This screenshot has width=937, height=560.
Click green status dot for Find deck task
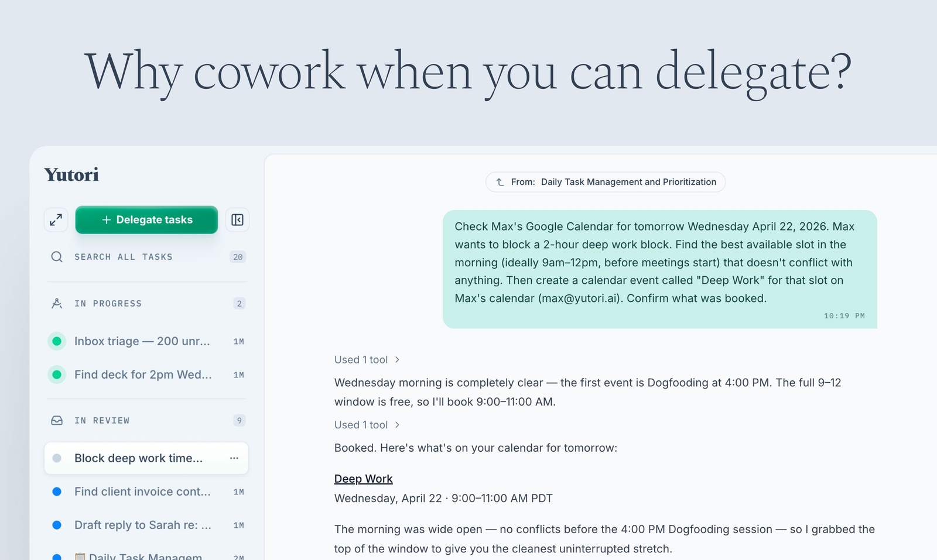pyautogui.click(x=57, y=375)
